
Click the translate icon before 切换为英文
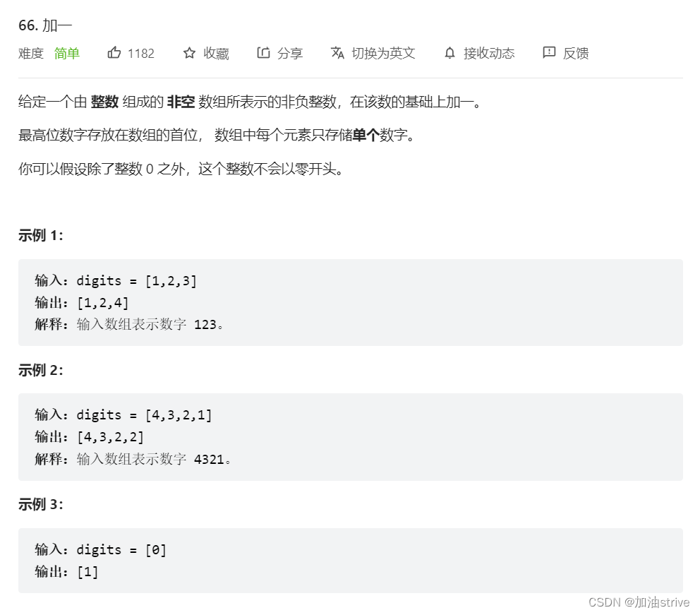pos(339,53)
